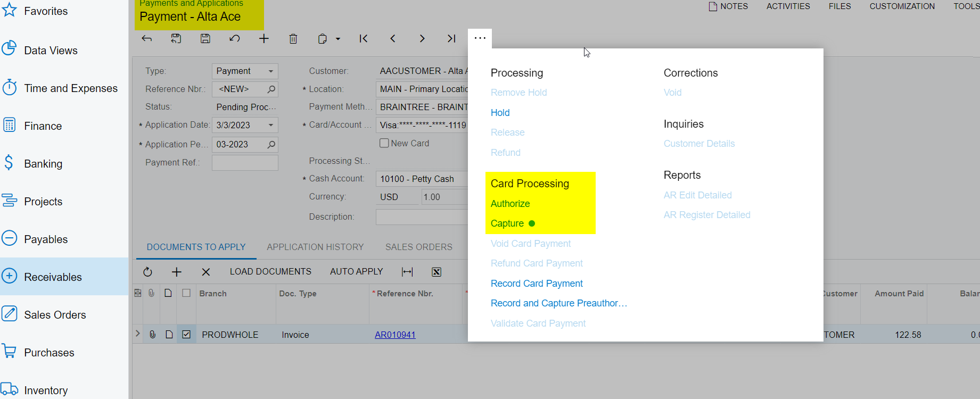Open the Type dropdown
Viewport: 980px width, 399px height.
point(271,71)
